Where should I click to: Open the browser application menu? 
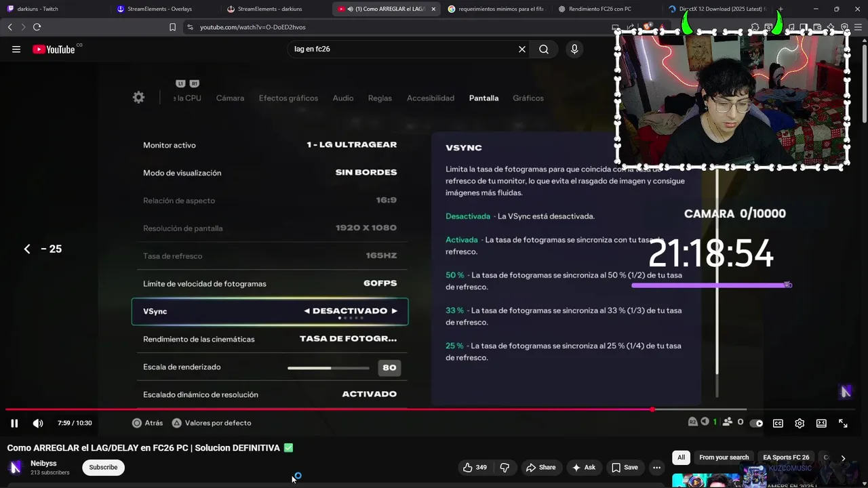click(859, 27)
